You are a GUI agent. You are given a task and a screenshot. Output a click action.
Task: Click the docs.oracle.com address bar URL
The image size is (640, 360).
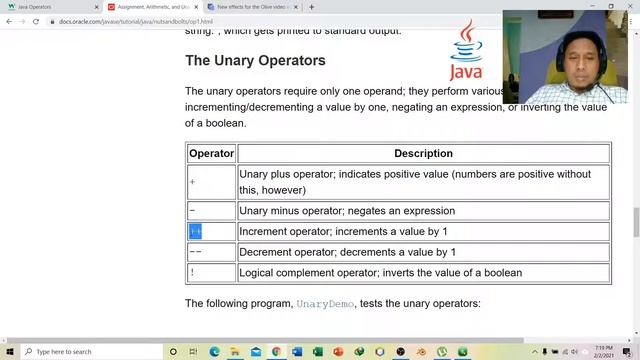pyautogui.click(x=136, y=22)
